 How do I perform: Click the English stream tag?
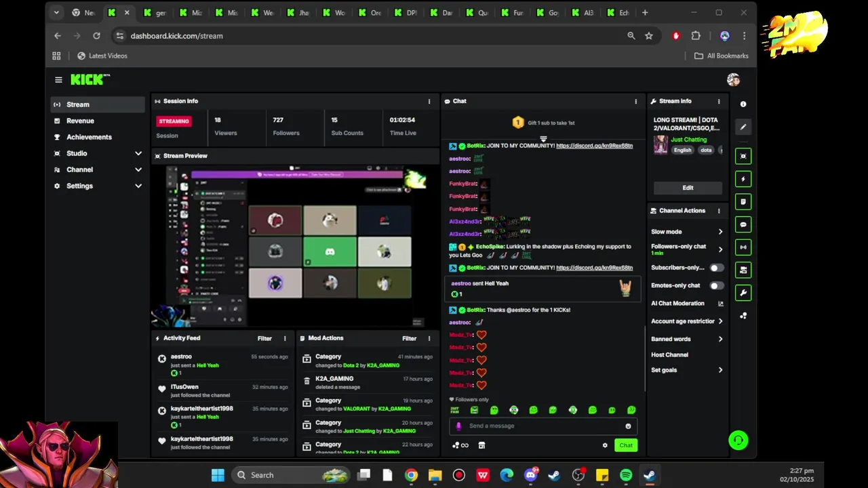[x=682, y=150]
